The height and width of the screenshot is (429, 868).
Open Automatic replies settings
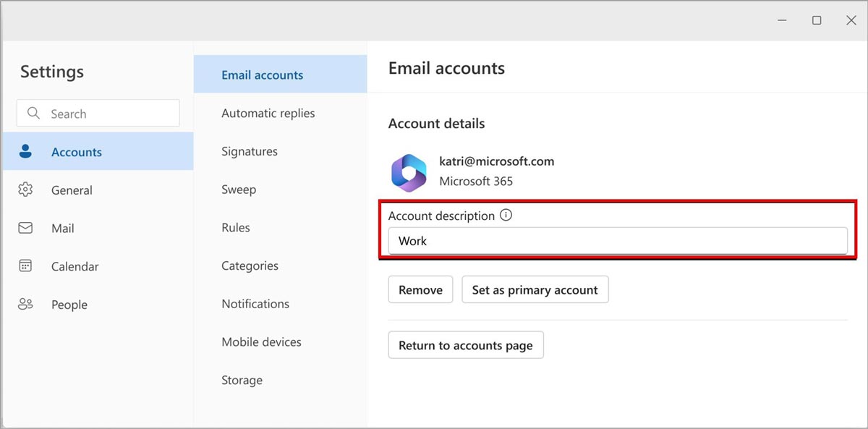[x=268, y=114]
